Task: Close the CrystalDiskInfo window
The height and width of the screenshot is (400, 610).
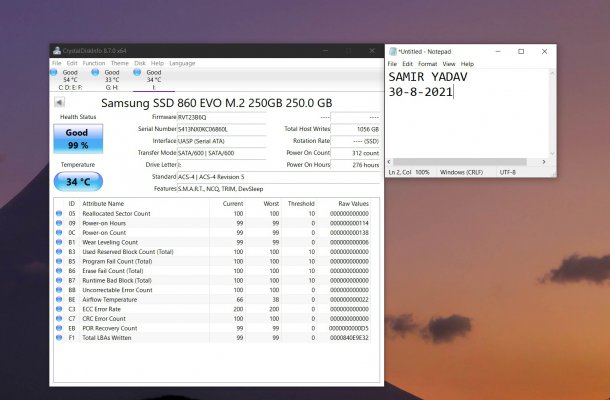Action: (x=372, y=51)
